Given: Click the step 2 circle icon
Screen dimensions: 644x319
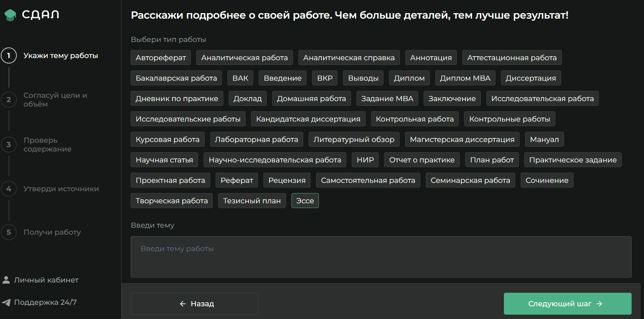Looking at the screenshot, I should tap(9, 100).
